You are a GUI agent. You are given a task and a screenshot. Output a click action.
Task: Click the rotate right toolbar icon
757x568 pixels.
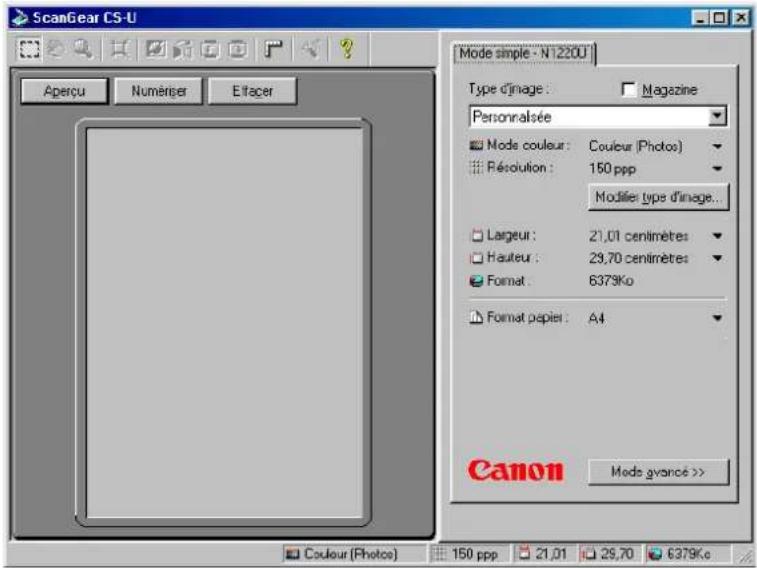[238, 49]
